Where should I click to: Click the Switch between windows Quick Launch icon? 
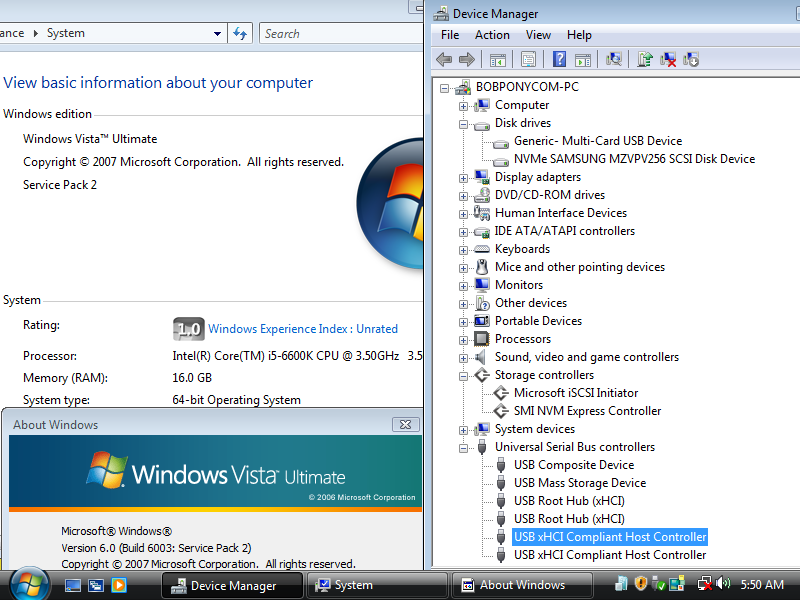coord(96,585)
